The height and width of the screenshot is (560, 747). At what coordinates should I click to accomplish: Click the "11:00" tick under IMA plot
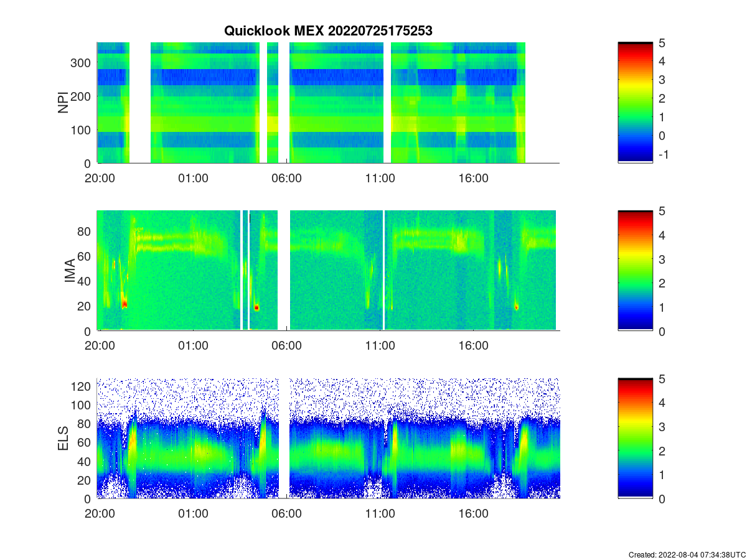(380, 346)
